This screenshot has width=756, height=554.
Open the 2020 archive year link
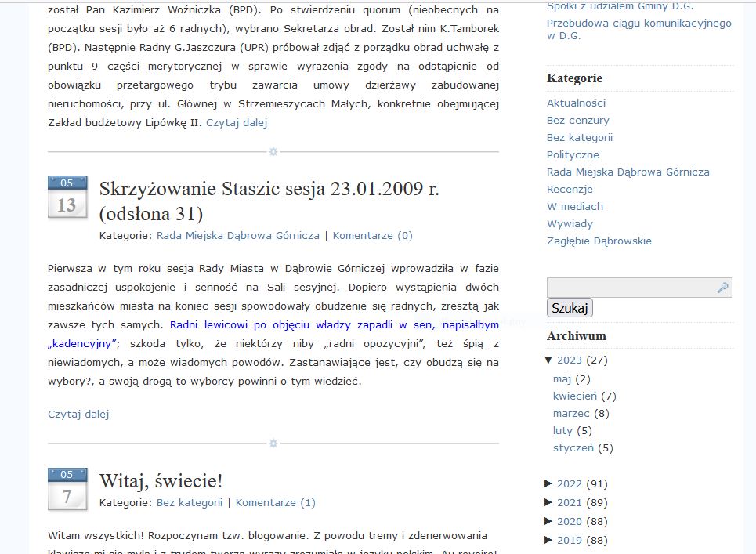point(570,521)
